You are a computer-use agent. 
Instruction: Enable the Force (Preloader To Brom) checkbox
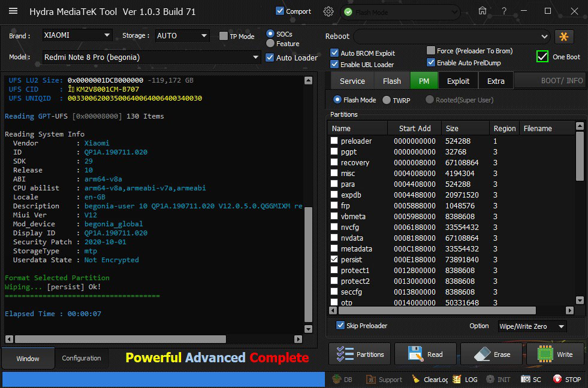point(431,51)
